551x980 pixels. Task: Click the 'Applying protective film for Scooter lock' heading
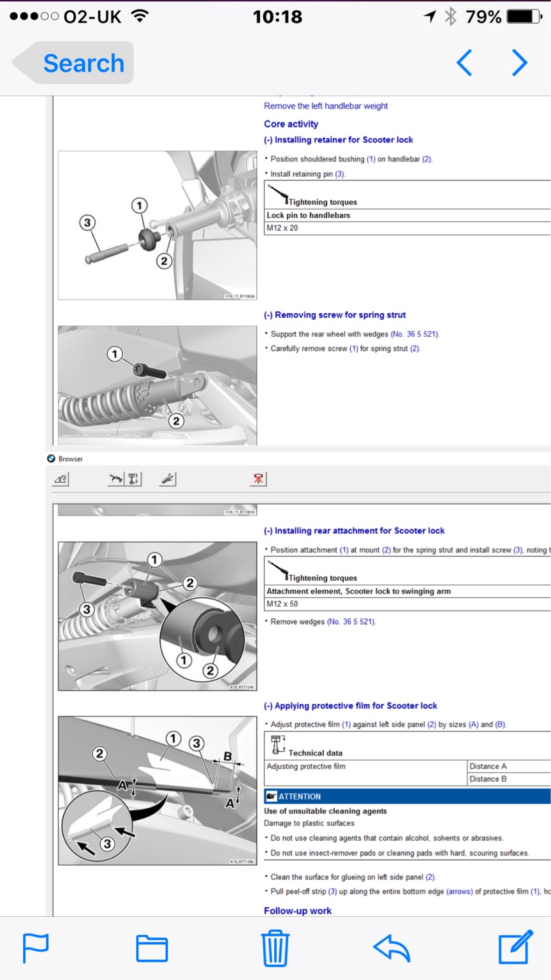[351, 706]
